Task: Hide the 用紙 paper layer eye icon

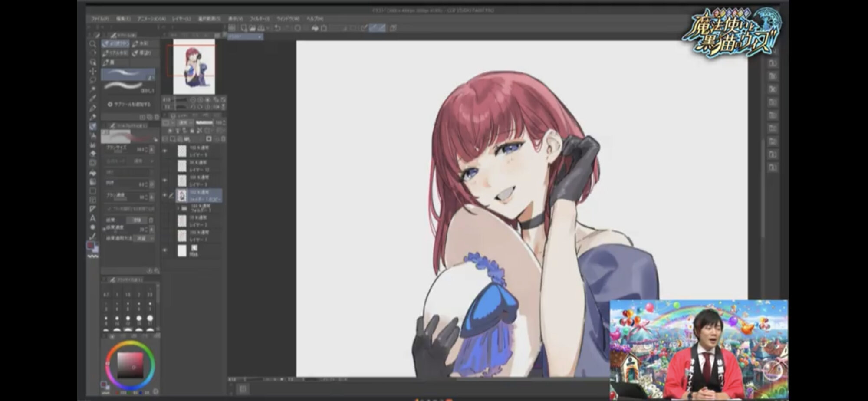Action: coord(165,250)
